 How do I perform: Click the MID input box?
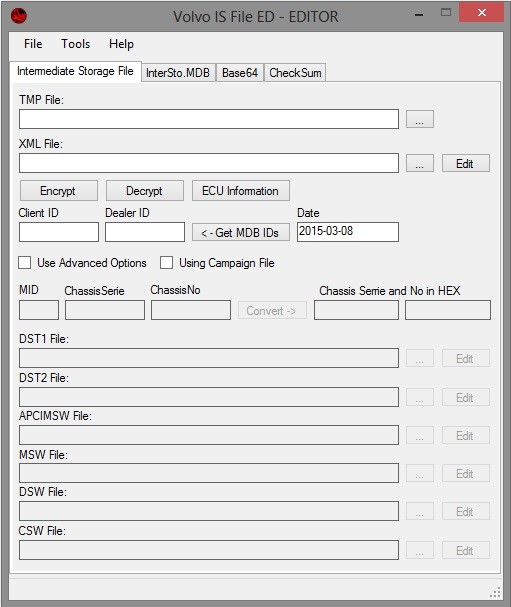(x=39, y=310)
